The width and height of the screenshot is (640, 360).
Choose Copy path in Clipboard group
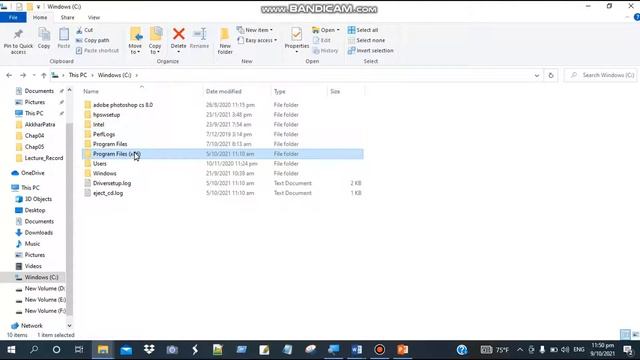[93, 40]
